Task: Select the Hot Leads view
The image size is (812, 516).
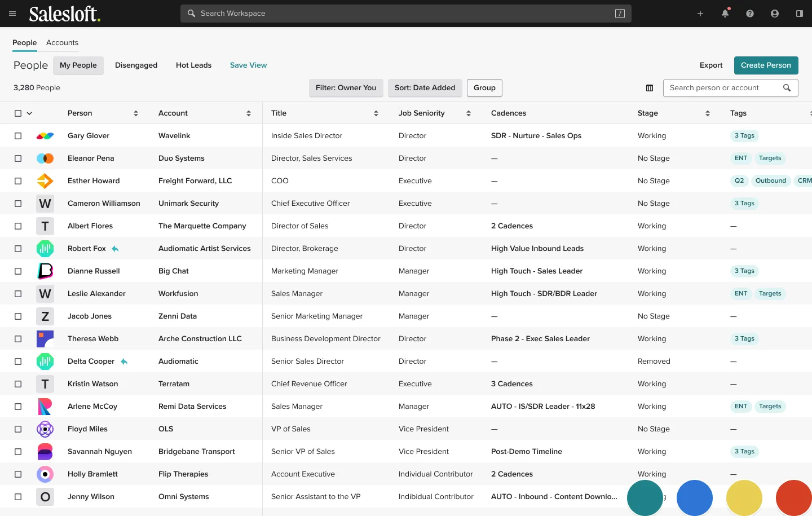Action: tap(193, 65)
